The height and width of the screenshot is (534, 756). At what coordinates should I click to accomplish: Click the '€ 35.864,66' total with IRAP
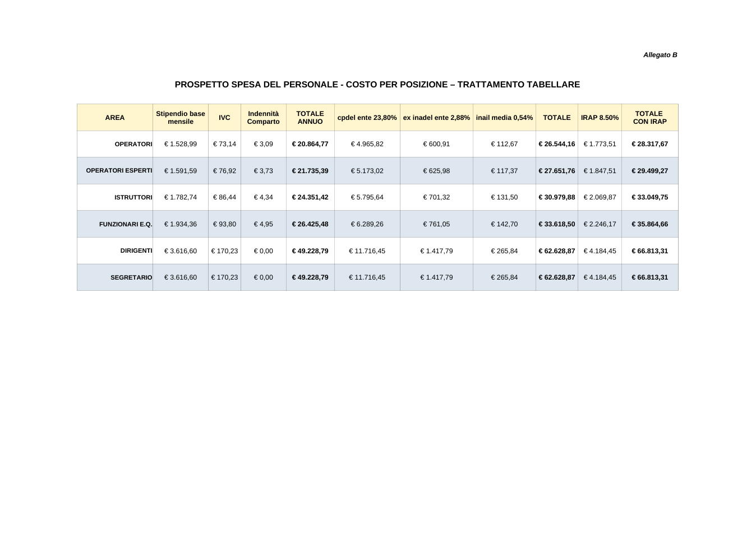click(650, 224)
